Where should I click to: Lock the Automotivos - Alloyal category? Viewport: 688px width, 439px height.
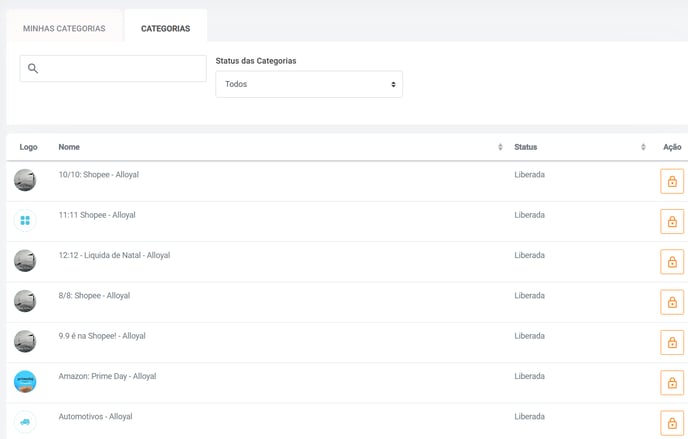point(672,423)
